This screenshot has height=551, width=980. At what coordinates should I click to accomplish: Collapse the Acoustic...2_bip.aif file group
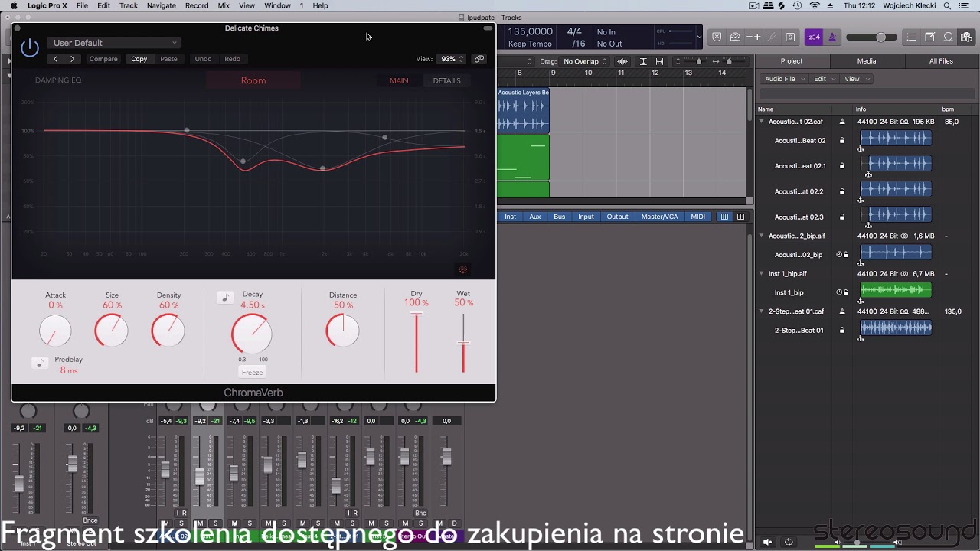(x=761, y=236)
